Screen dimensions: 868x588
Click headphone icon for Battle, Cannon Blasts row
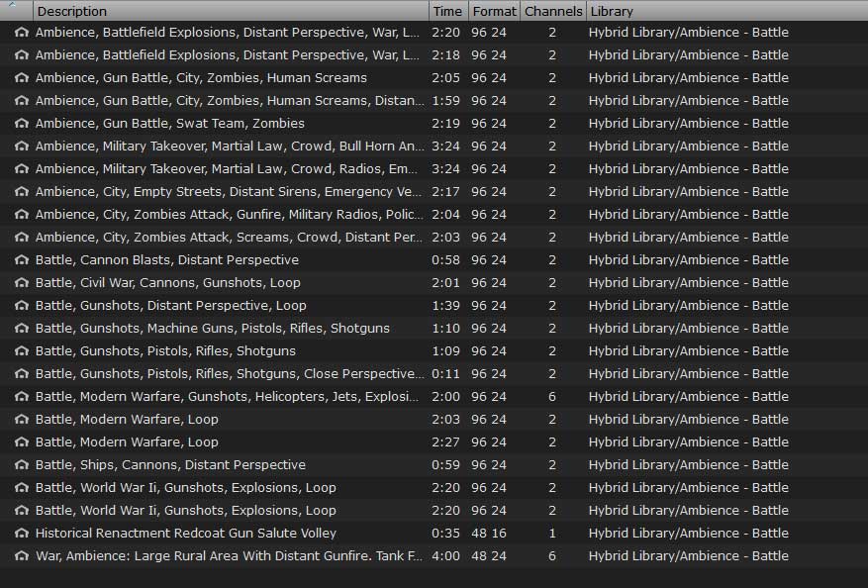coord(21,260)
